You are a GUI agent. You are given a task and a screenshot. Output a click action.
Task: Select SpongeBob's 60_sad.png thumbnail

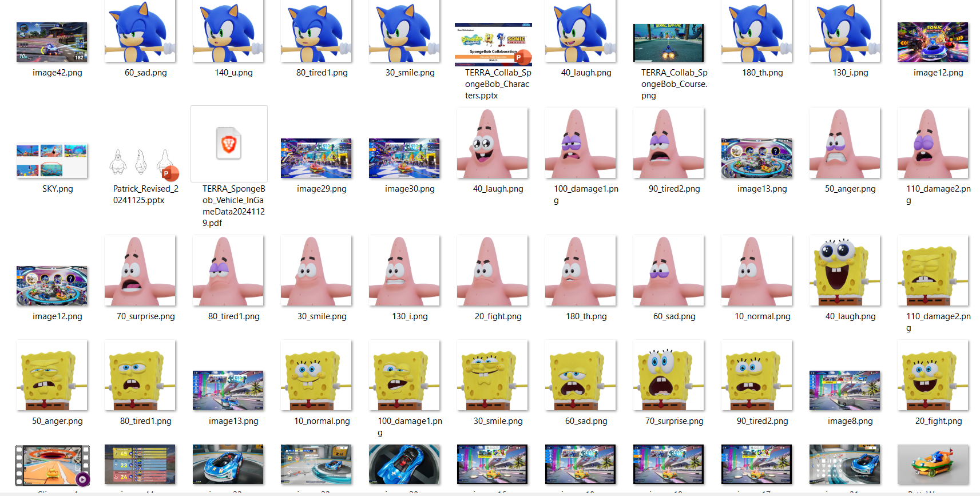click(x=581, y=375)
